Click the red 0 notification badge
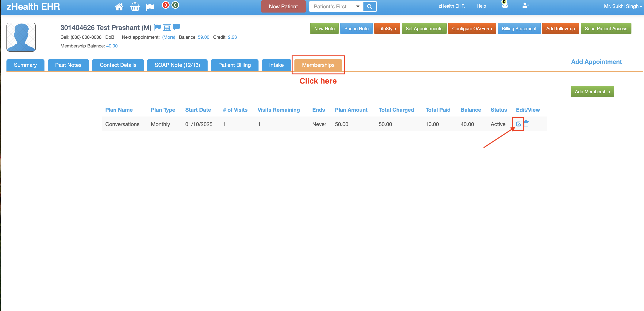 [166, 5]
